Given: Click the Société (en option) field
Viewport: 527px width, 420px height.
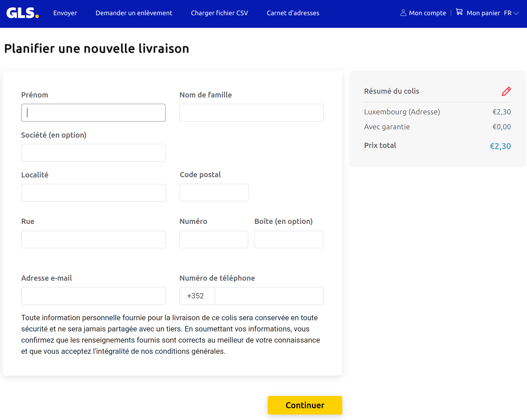Looking at the screenshot, I should pyautogui.click(x=93, y=153).
